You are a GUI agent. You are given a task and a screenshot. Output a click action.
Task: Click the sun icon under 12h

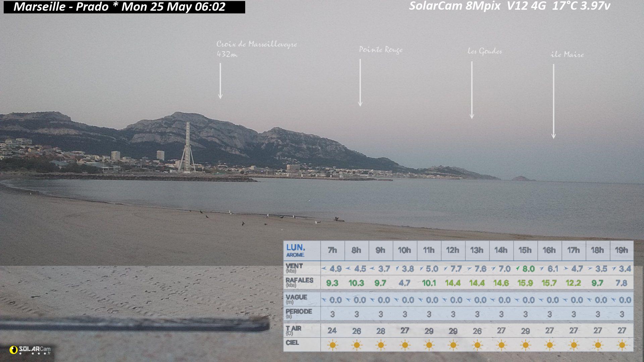pos(453,345)
